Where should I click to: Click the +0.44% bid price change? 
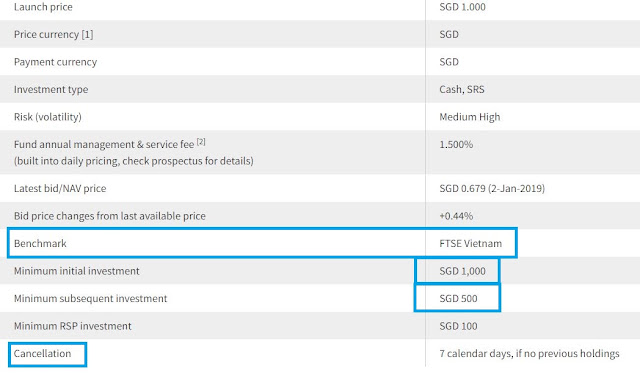[456, 216]
